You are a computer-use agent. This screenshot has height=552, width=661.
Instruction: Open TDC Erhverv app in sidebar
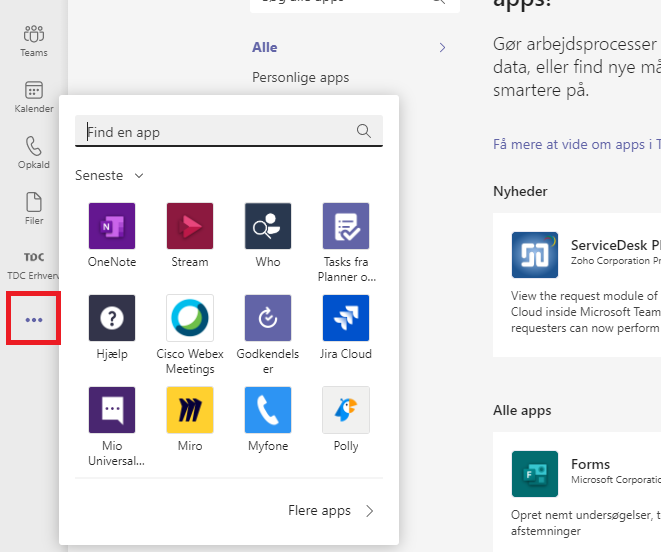coord(34,266)
